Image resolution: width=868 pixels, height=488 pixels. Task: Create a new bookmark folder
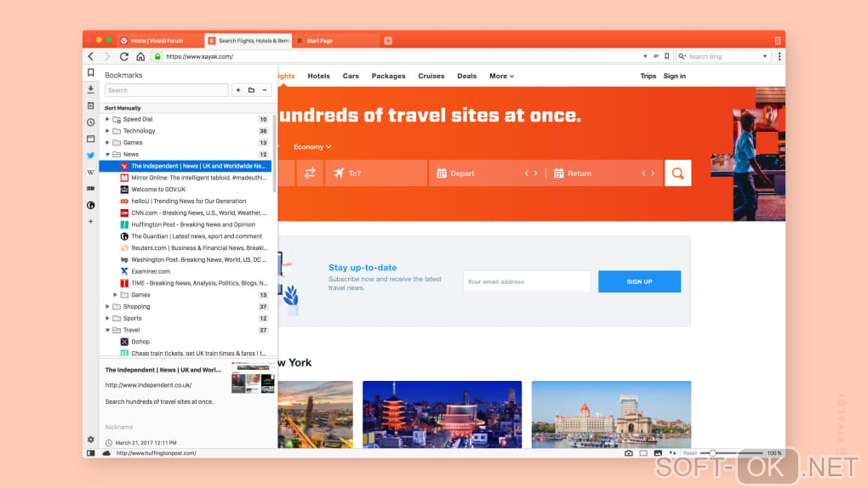[251, 90]
